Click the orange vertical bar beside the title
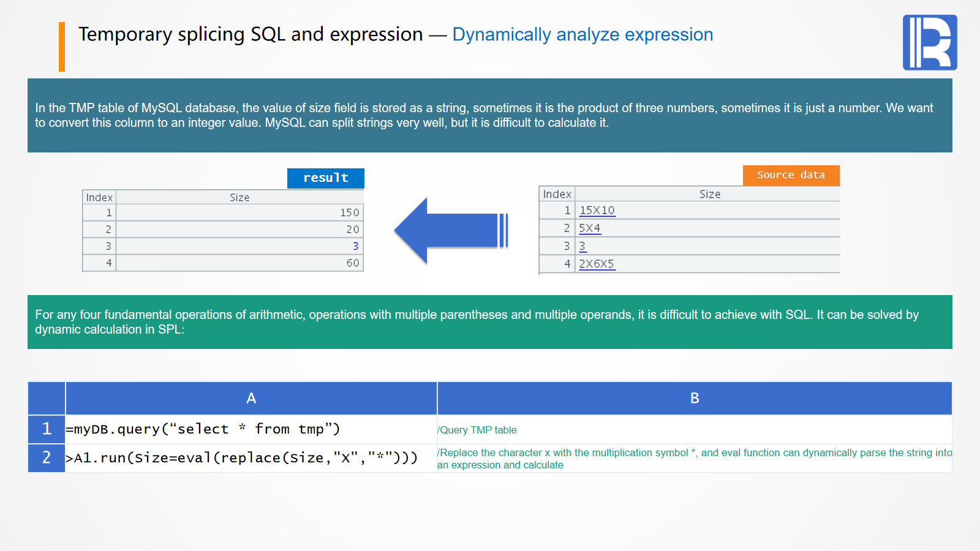This screenshot has width=980, height=551. point(62,47)
